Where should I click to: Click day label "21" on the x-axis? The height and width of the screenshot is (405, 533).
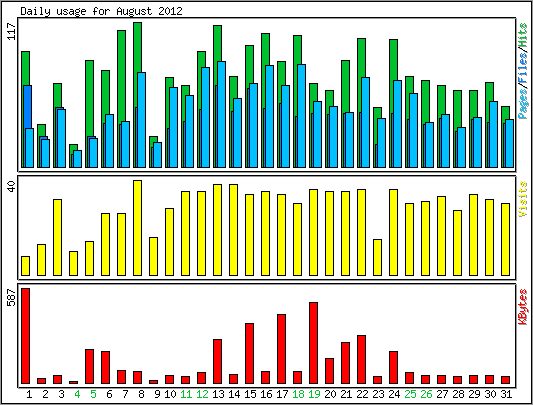pos(346,394)
